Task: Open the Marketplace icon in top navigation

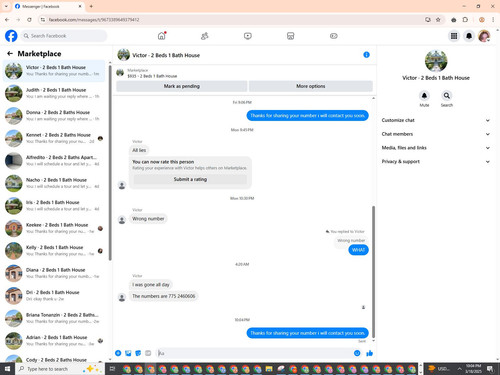Action: point(291,36)
